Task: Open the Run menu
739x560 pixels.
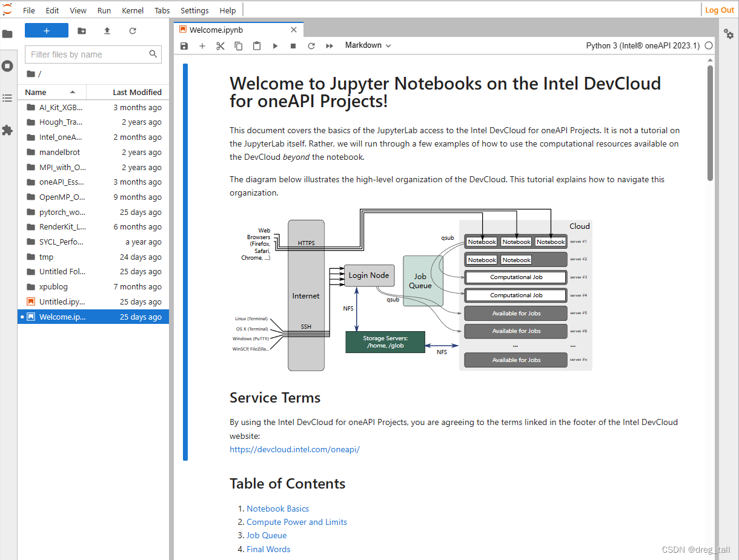Action: (104, 10)
